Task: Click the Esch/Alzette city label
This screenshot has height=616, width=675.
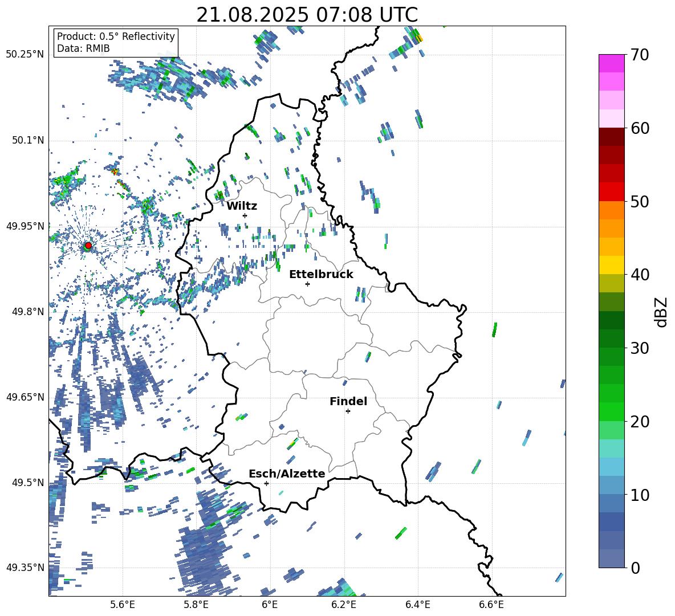Action: pos(287,474)
